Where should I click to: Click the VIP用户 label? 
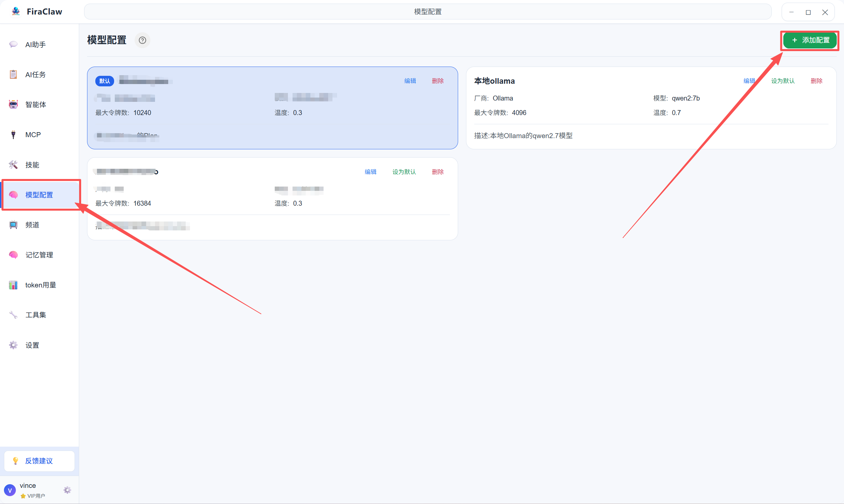[x=36, y=496]
